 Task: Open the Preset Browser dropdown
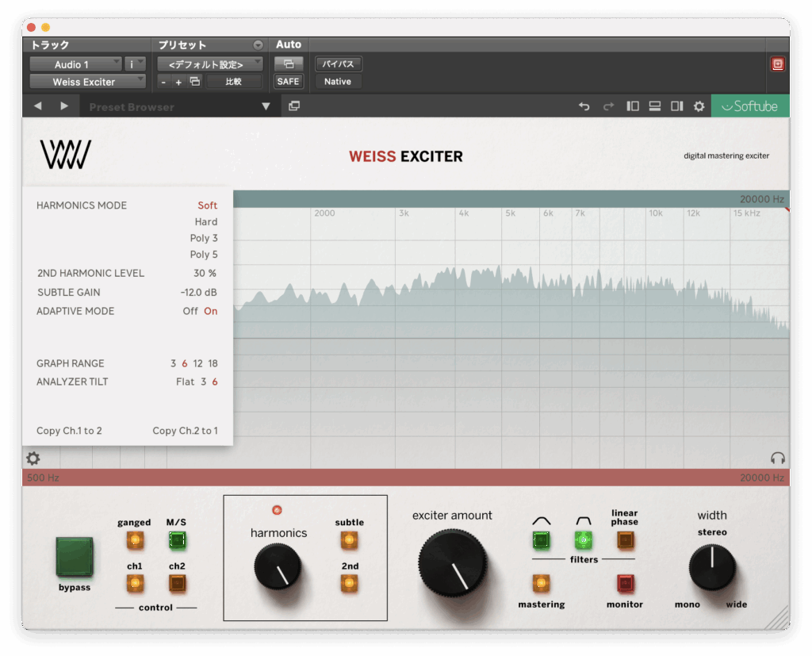(266, 107)
